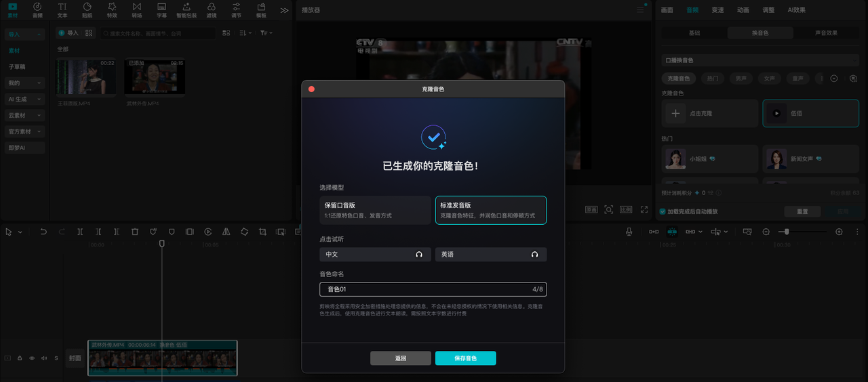Preview the 英语 sample with headphone icon
The height and width of the screenshot is (382, 868).
[x=534, y=255]
